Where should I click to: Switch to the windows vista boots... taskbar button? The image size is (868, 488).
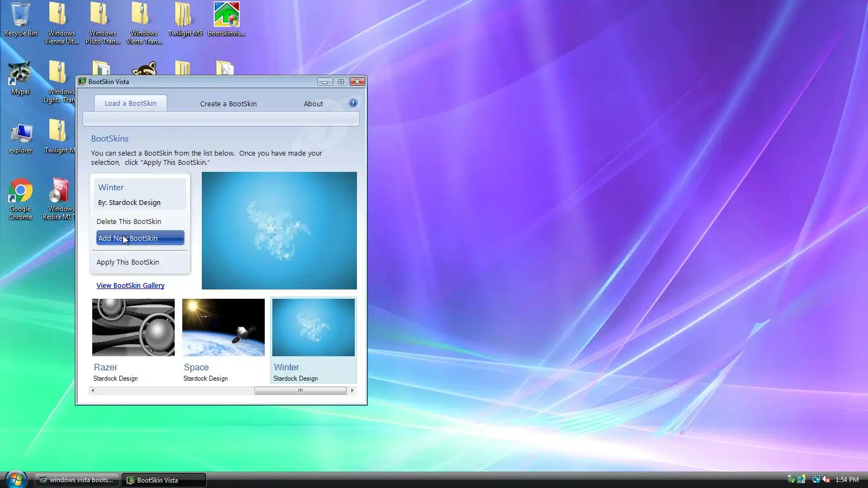point(76,480)
